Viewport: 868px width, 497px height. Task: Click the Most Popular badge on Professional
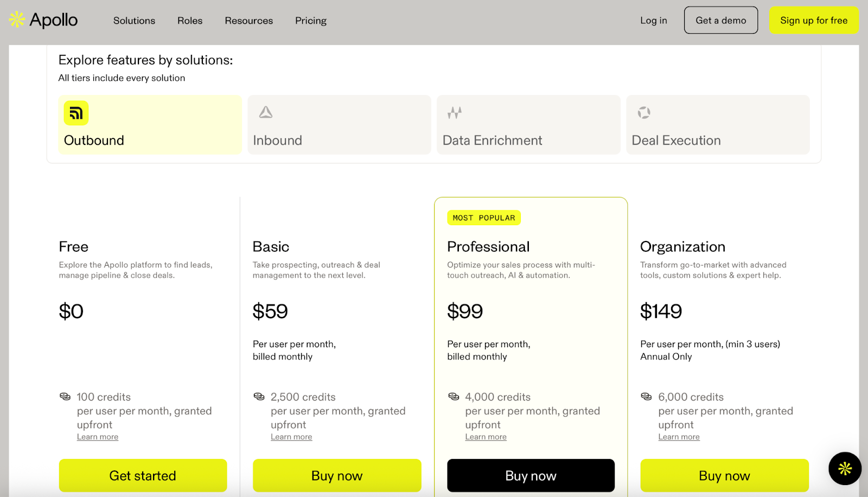483,218
